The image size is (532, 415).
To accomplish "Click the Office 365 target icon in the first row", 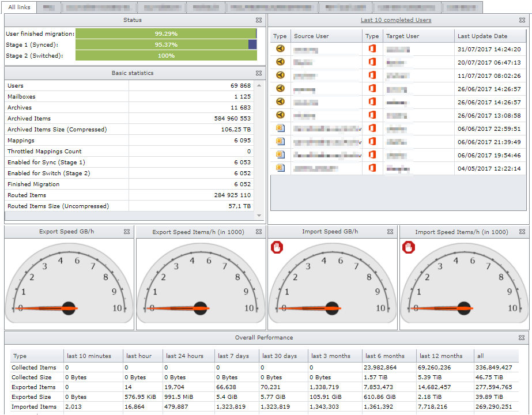I will (372, 48).
